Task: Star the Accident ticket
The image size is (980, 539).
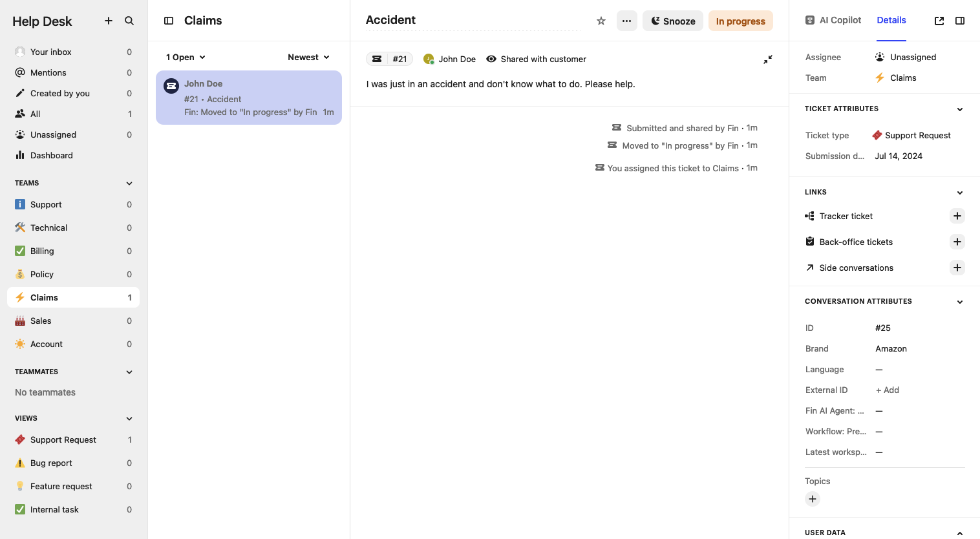Action: tap(601, 21)
